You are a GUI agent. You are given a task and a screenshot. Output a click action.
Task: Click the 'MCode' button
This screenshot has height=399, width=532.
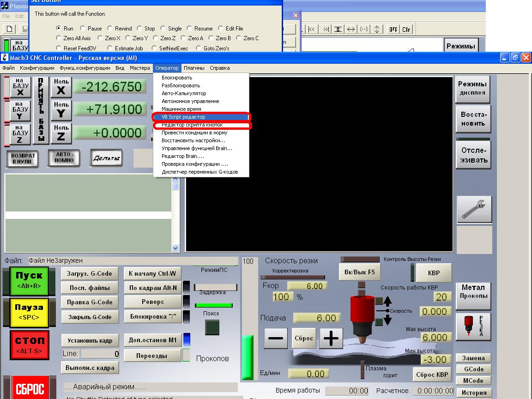tap(474, 381)
